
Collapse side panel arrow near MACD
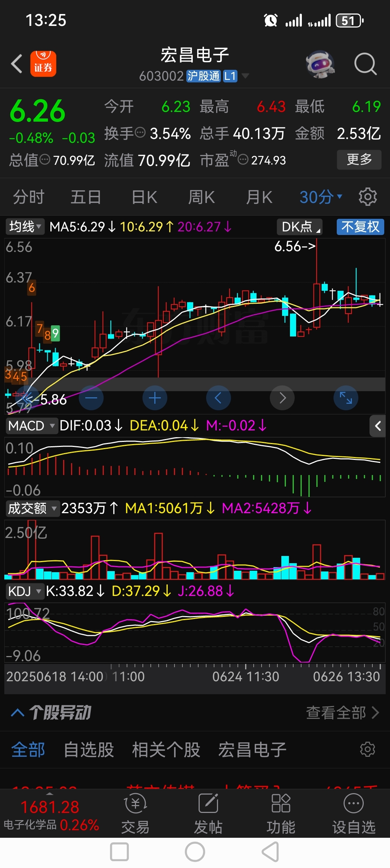click(x=378, y=426)
